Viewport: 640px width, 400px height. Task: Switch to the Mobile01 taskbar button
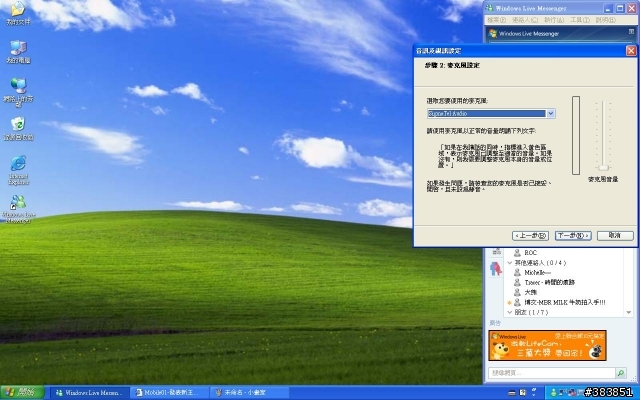point(169,393)
